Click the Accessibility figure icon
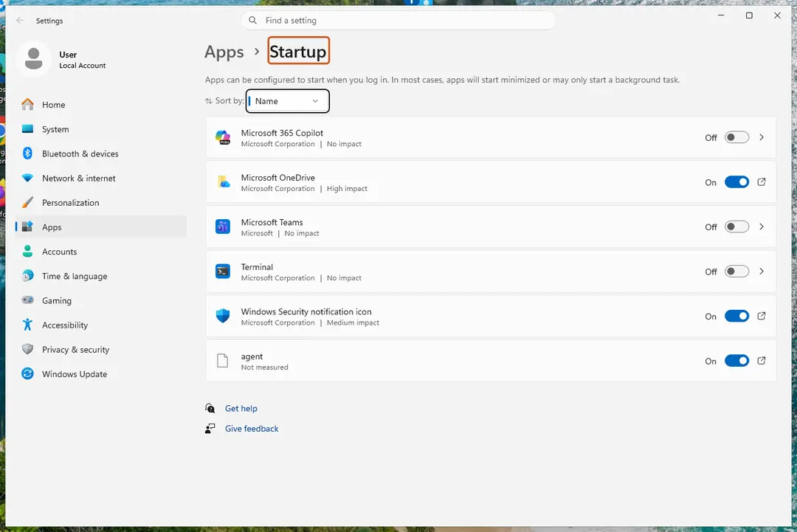The image size is (797, 532). [27, 325]
